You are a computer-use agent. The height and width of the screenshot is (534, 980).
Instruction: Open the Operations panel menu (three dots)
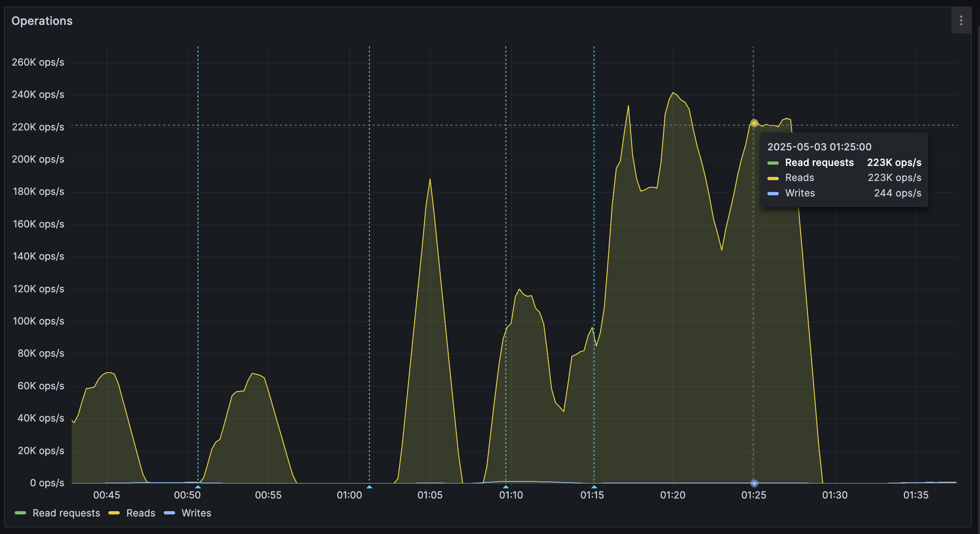[961, 20]
